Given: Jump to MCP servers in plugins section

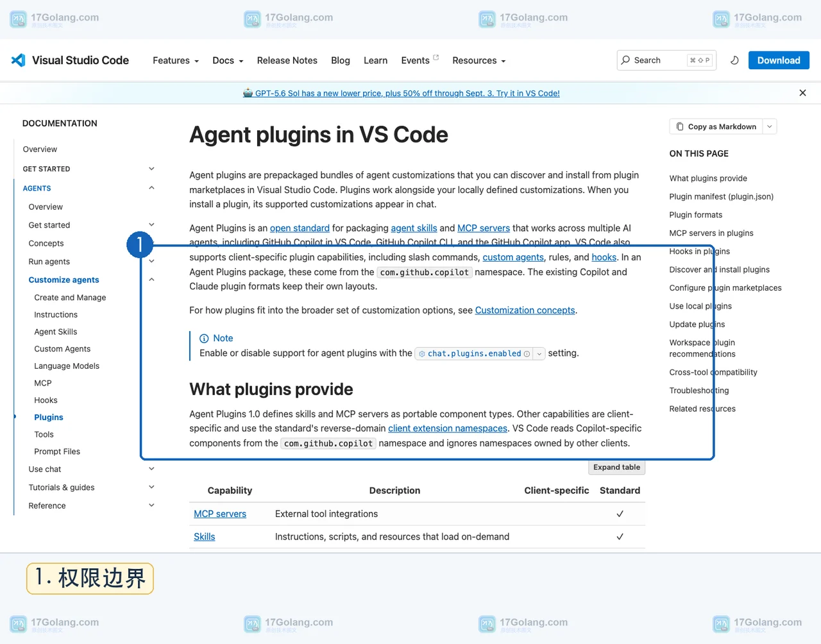Looking at the screenshot, I should tap(711, 233).
